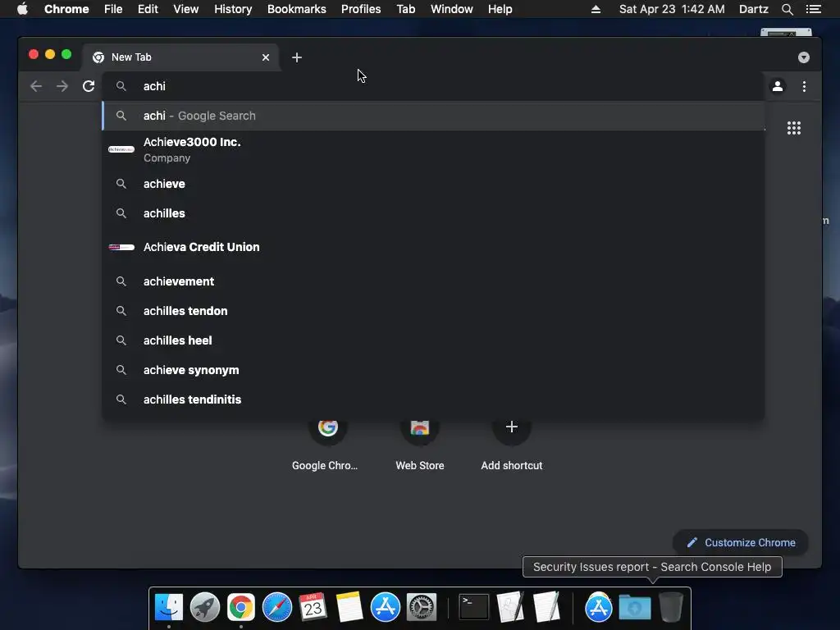Select the 'achievement' suggestion

(433, 281)
